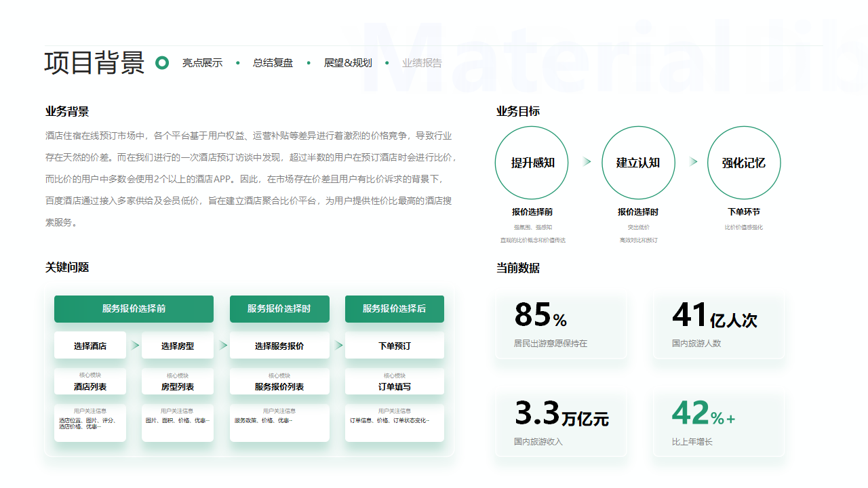Click the 下单环节 label under 强化记忆
The height and width of the screenshot is (488, 868).
744,212
